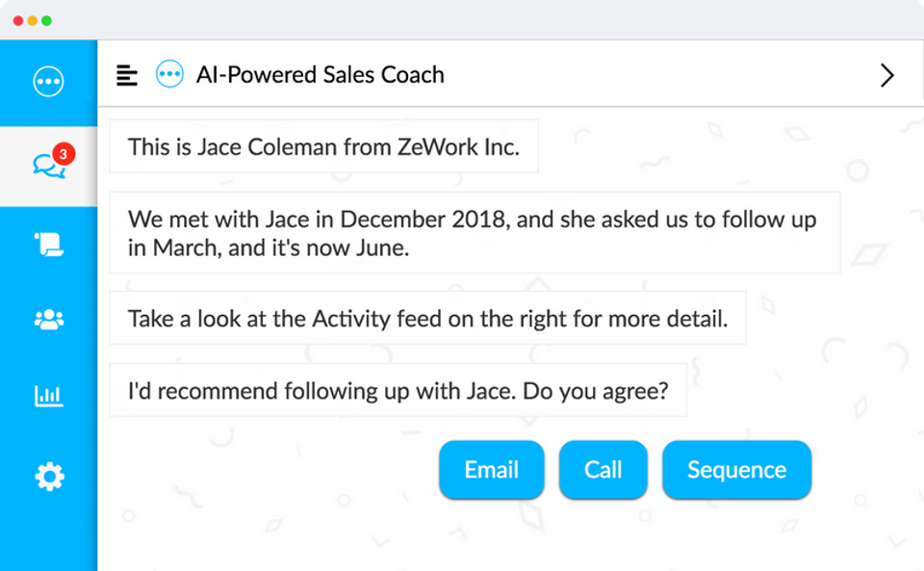Open settings via the gear icon
The height and width of the screenshot is (571, 924).
point(48,476)
